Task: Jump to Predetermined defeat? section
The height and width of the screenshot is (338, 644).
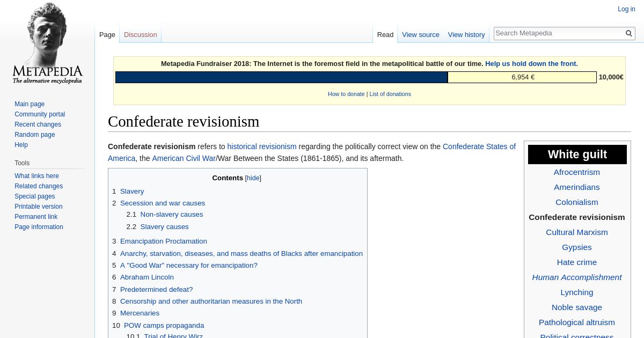Action: pos(156,290)
